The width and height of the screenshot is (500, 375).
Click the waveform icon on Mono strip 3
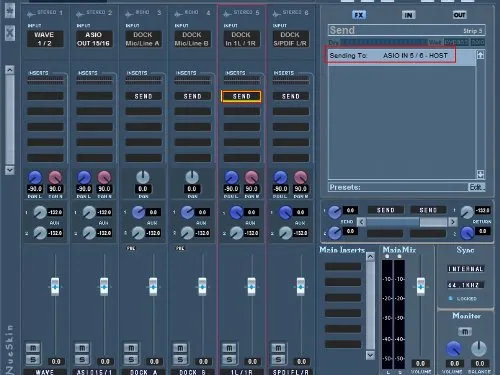pyautogui.click(x=129, y=14)
